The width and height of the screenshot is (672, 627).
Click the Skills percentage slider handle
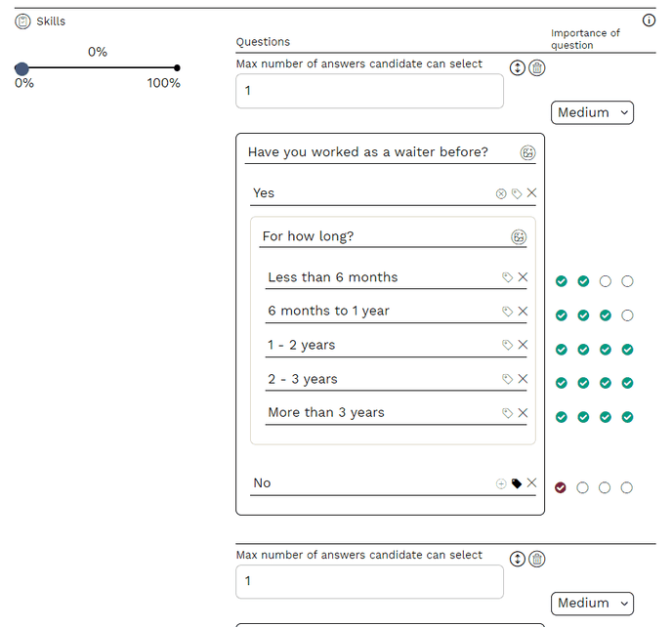coord(21,68)
